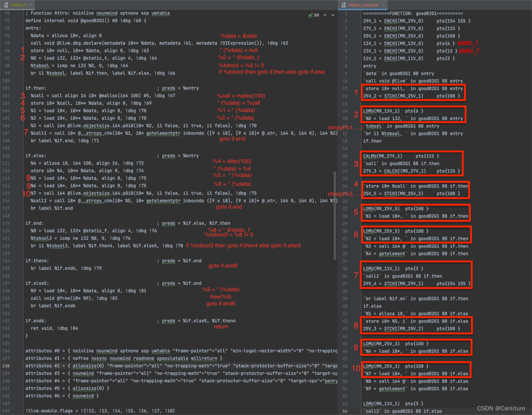
Task: Go to next highlighted problem arrow
Action: pos(333,15)
